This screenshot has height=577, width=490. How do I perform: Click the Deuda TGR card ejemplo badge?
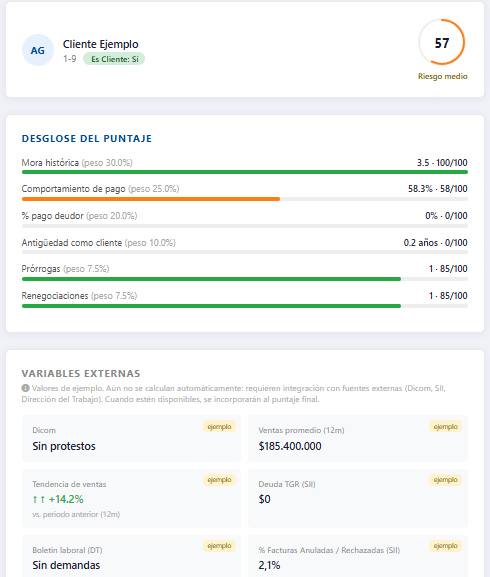coord(445,480)
